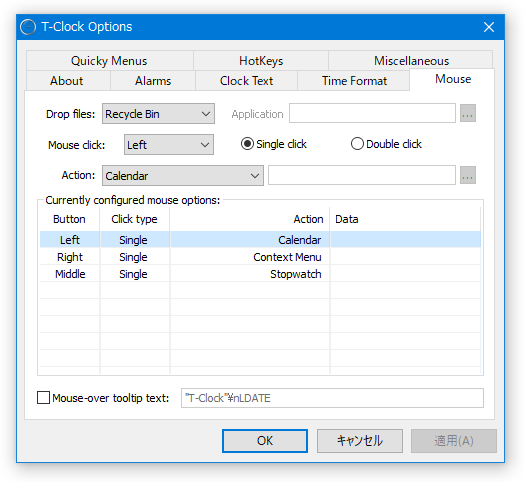524x482 pixels.
Task: Select the Middle button row
Action: 260,274
